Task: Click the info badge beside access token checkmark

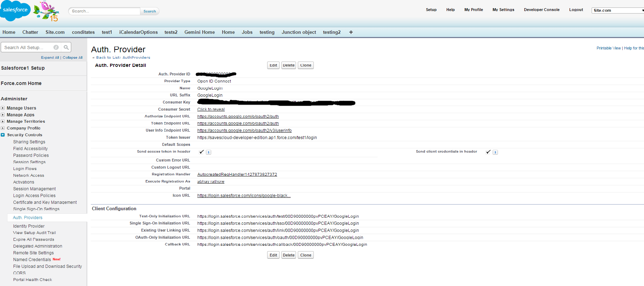Action: click(209, 152)
